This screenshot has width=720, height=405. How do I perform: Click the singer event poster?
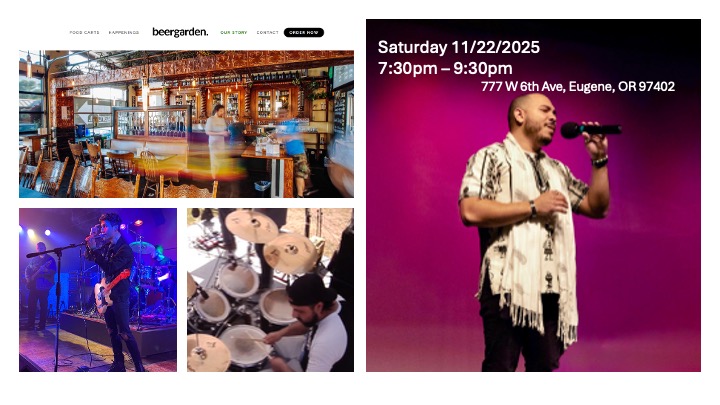pyautogui.click(x=533, y=195)
